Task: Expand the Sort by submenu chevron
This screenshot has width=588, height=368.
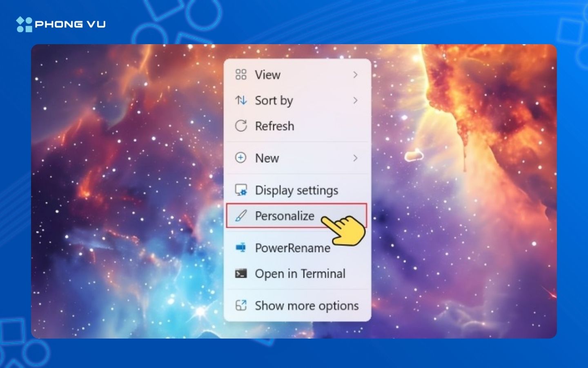Action: coord(356,101)
